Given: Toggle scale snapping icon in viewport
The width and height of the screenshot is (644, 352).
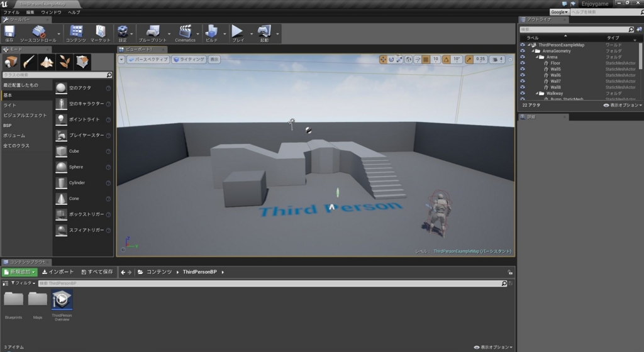Looking at the screenshot, I should (x=469, y=60).
